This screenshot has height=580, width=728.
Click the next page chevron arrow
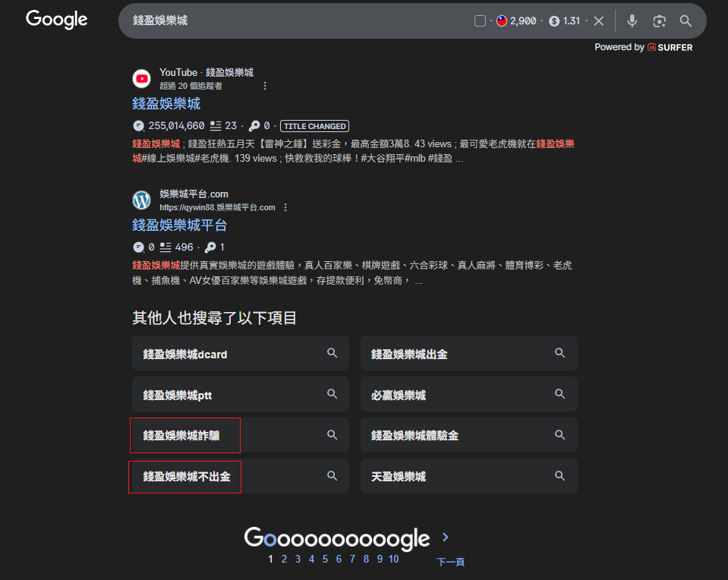[446, 537]
